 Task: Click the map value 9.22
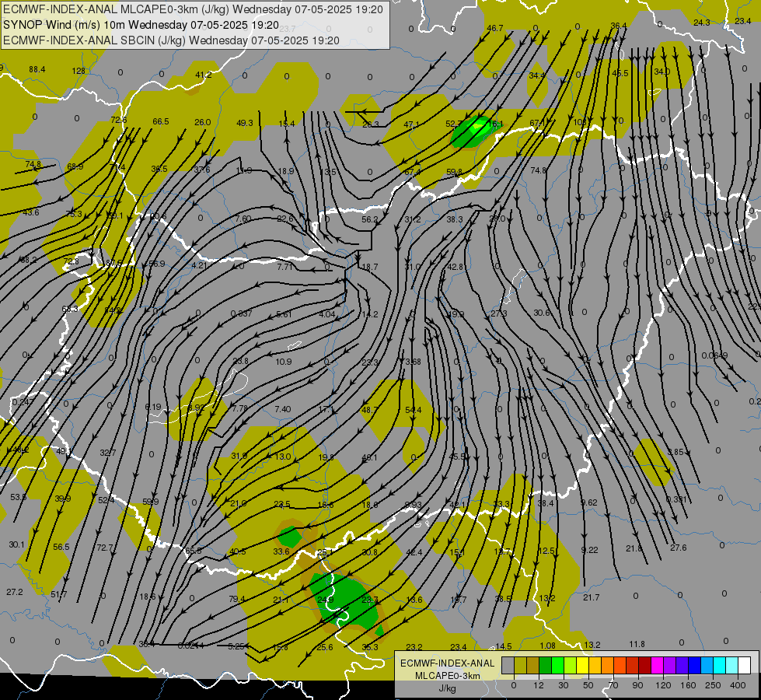point(589,550)
